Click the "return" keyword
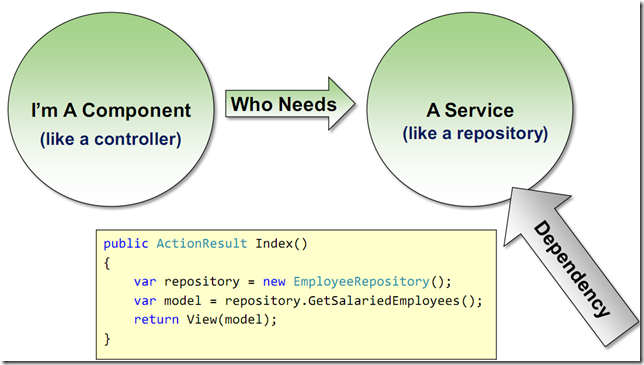Screen dimensions: 644x365 click(156, 320)
